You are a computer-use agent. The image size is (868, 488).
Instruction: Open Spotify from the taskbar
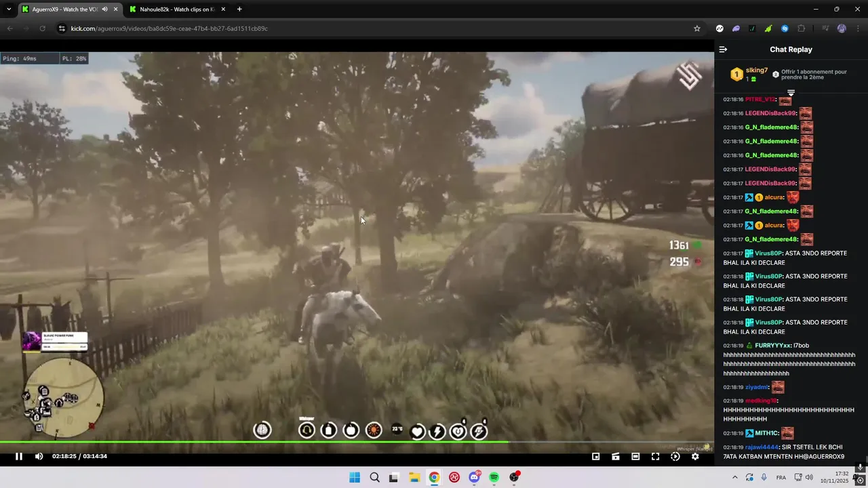coord(494,477)
